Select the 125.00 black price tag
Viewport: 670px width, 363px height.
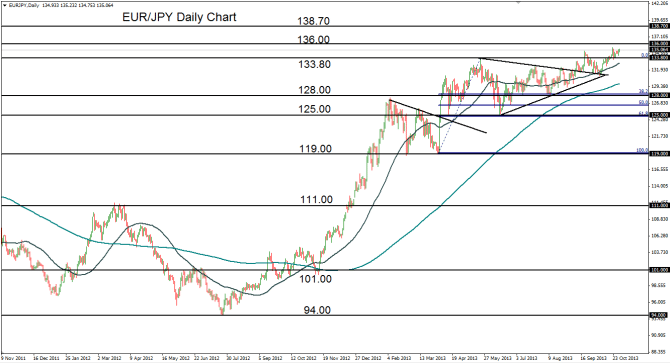pyautogui.click(x=659, y=115)
